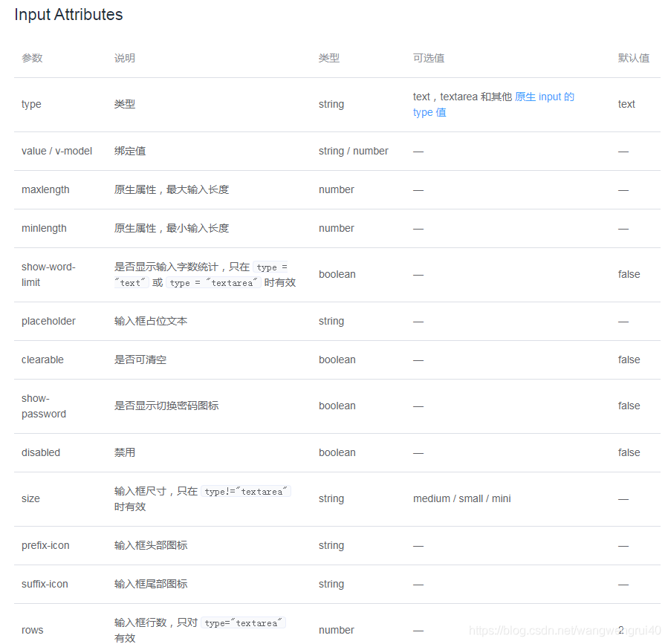Click the clearable parameter name
This screenshot has width=668, height=644.
click(x=42, y=360)
